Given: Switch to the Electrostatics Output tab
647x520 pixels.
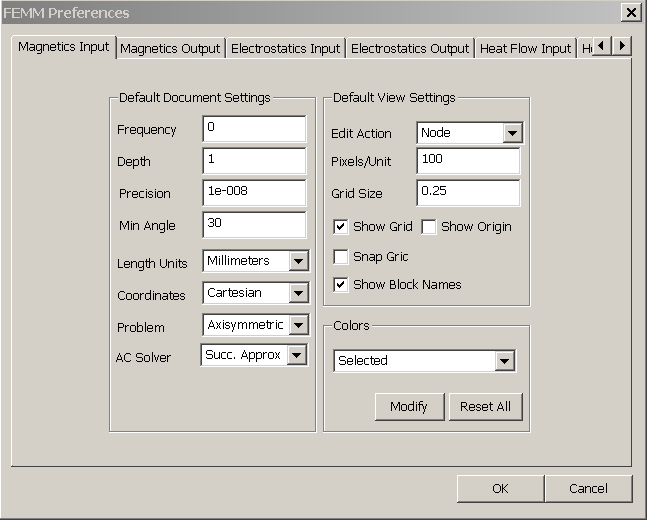Looking at the screenshot, I should tap(410, 49).
